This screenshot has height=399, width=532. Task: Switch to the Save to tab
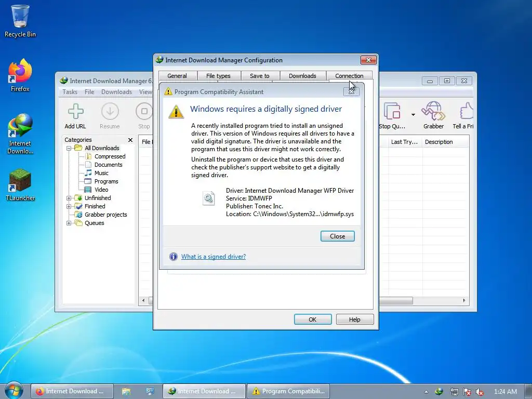pos(260,76)
